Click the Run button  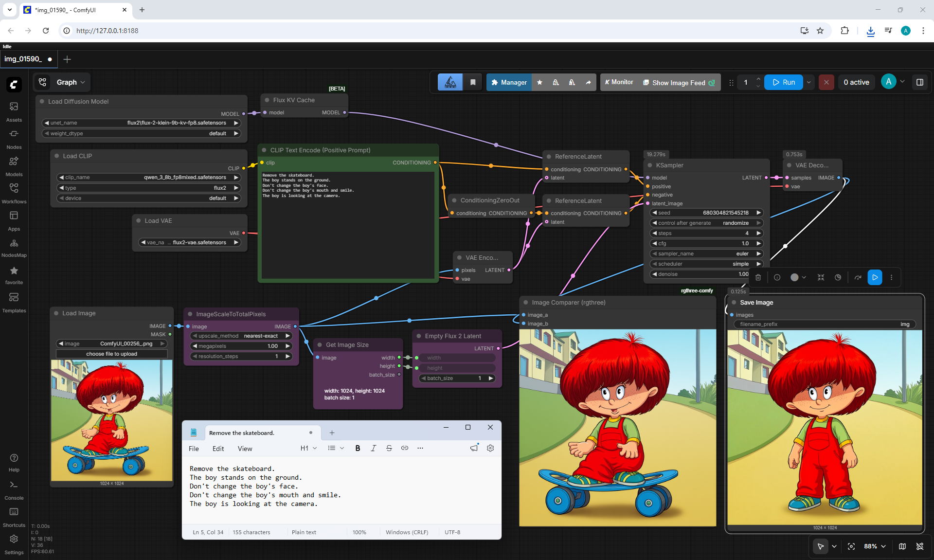(784, 82)
